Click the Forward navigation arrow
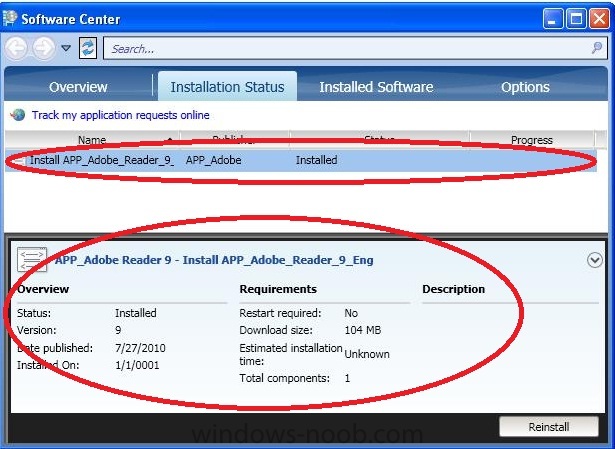615x449 pixels. coord(44,48)
